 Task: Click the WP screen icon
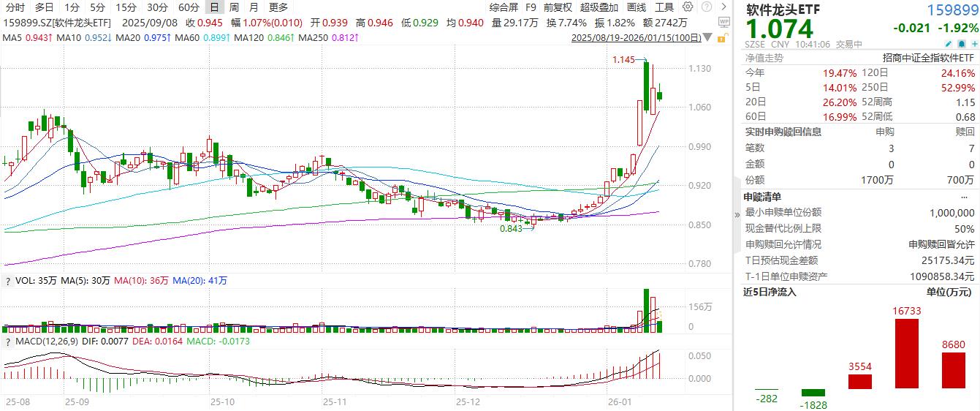coord(723,22)
